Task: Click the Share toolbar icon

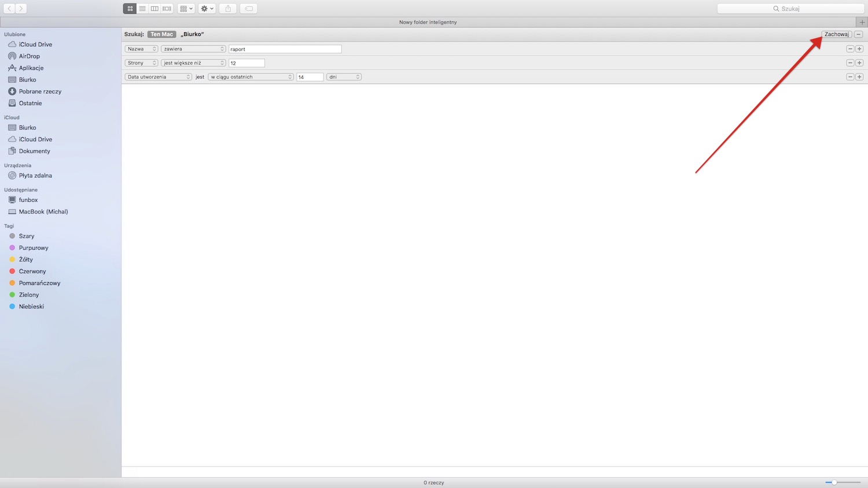Action: pyautogui.click(x=228, y=9)
